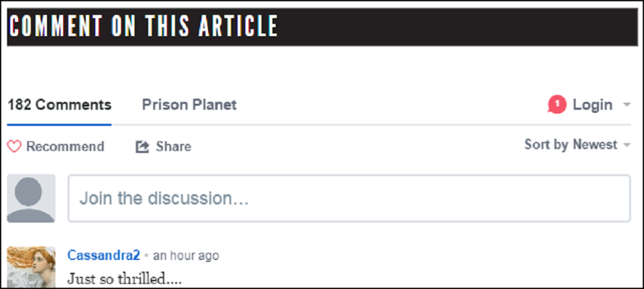Screen dimensions: 644x289
Task: Click the blue underline beneath 182 Comments
Action: (x=59, y=124)
